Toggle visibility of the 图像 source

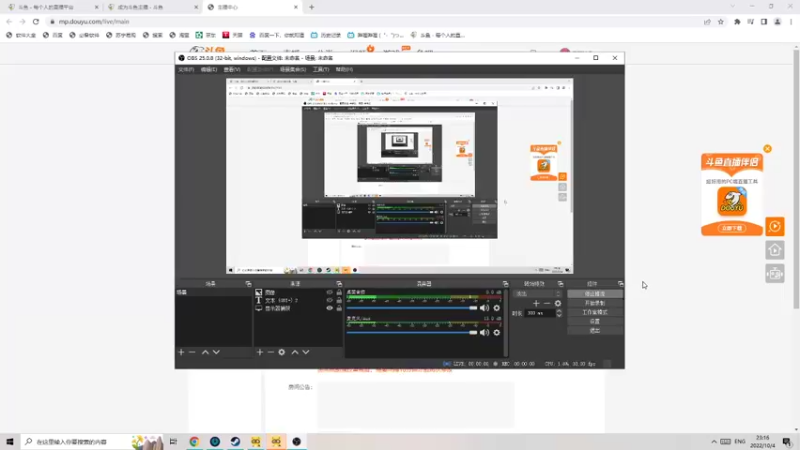pos(330,292)
